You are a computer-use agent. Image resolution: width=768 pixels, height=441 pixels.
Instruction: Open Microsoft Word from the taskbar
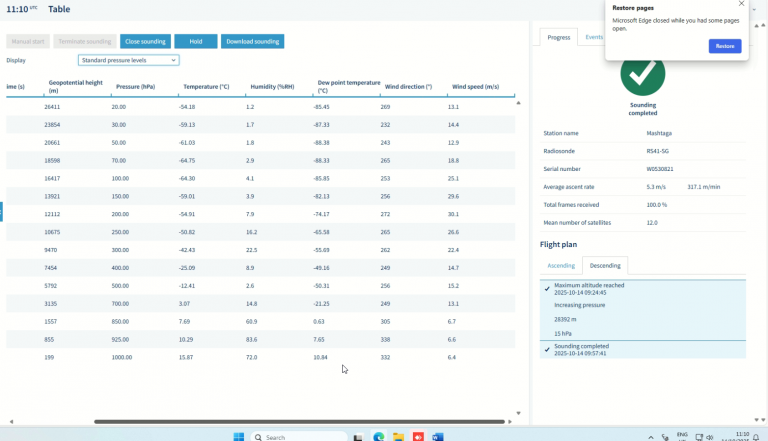437,437
